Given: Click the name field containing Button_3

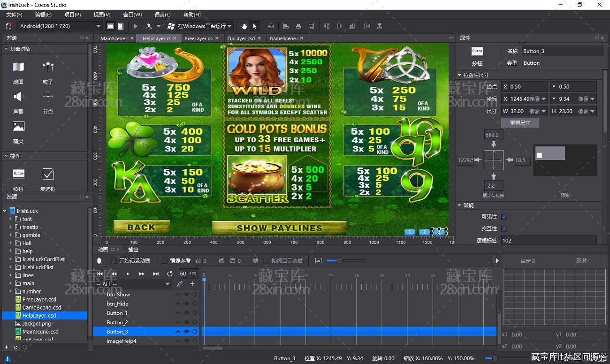Looking at the screenshot, I should click(562, 51).
